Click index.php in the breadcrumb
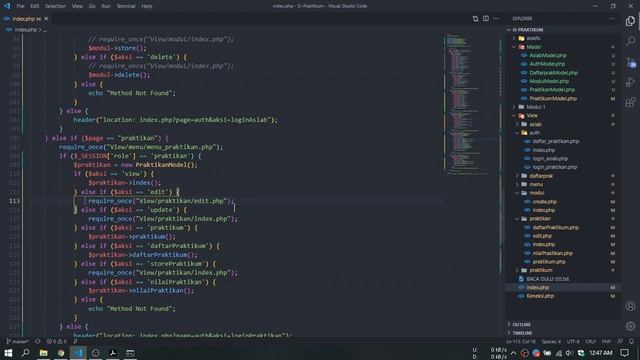The height and width of the screenshot is (360, 640). 26,30
